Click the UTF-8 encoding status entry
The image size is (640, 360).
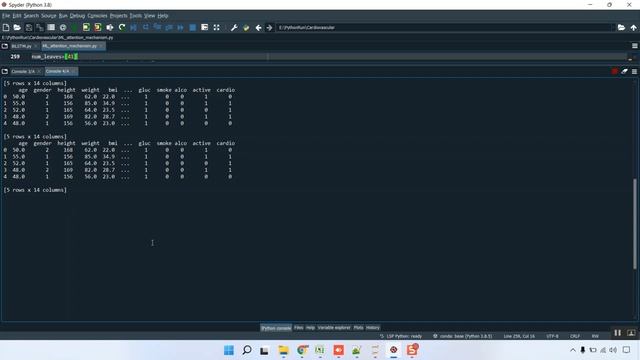pyautogui.click(x=552, y=336)
